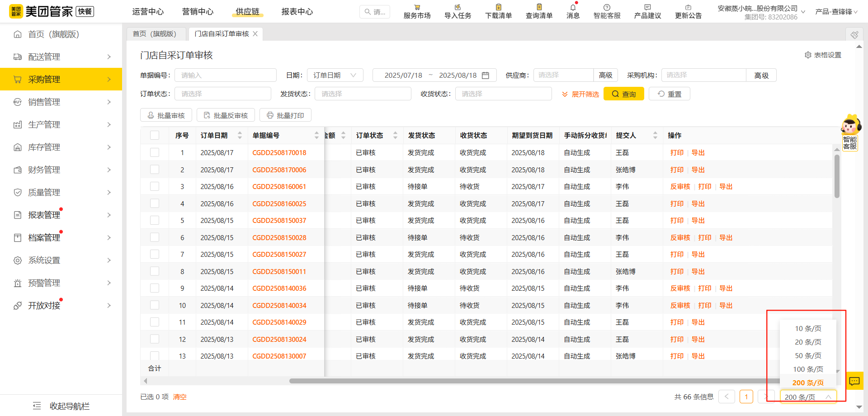Click the 查询清单 query list icon
The height and width of the screenshot is (416, 868).
539,11
